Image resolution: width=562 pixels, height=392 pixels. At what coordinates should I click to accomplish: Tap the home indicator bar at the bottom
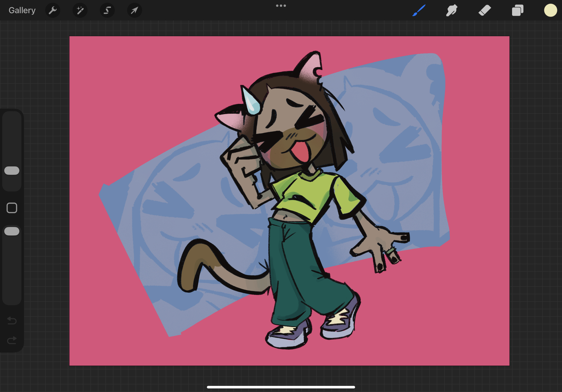[281, 387]
